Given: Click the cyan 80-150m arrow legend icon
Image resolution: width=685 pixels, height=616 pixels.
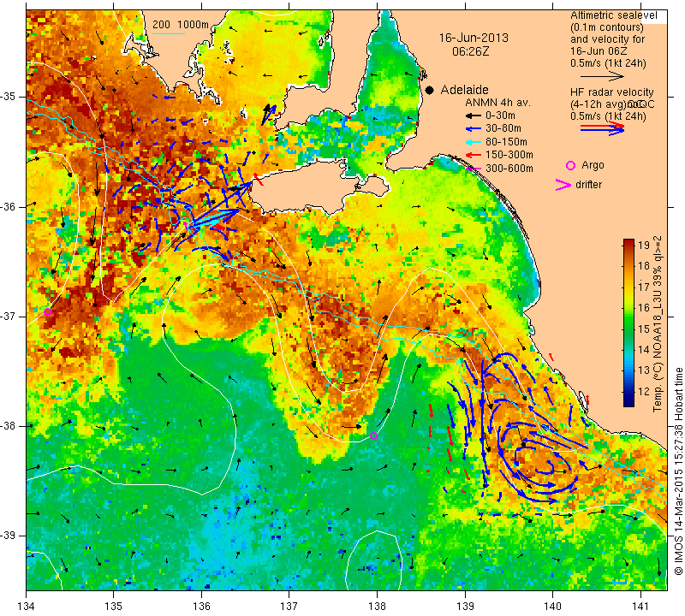Looking at the screenshot, I should tap(473, 142).
